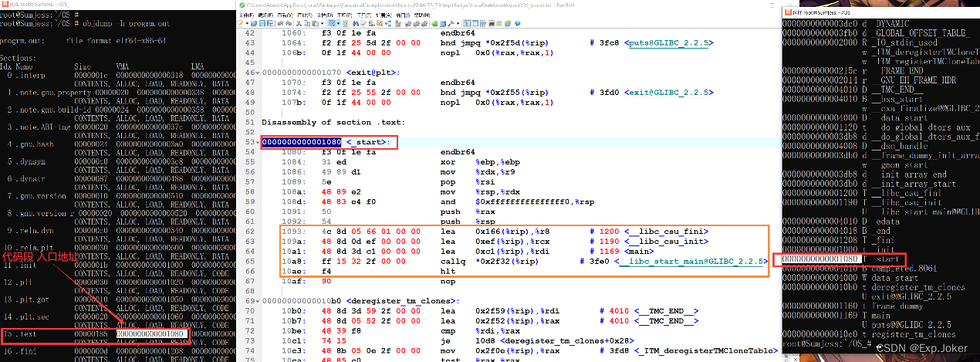Click the Print icon in the toolbar

click(x=280, y=23)
